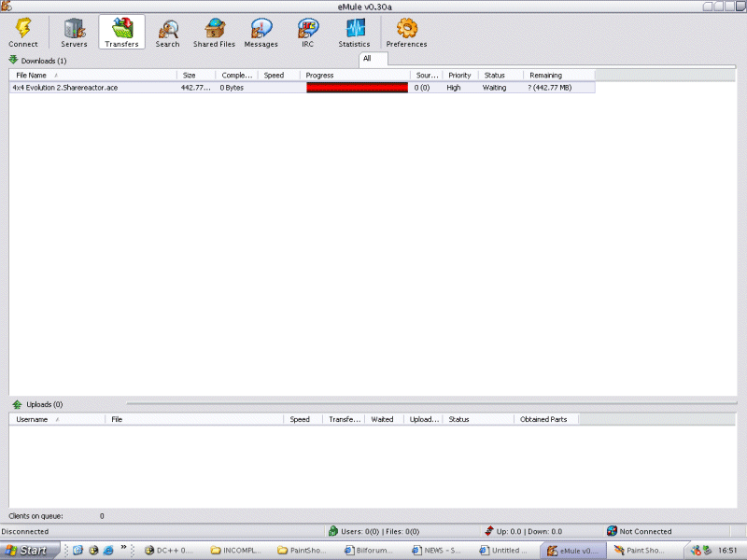Open the Statistics view

tap(354, 33)
